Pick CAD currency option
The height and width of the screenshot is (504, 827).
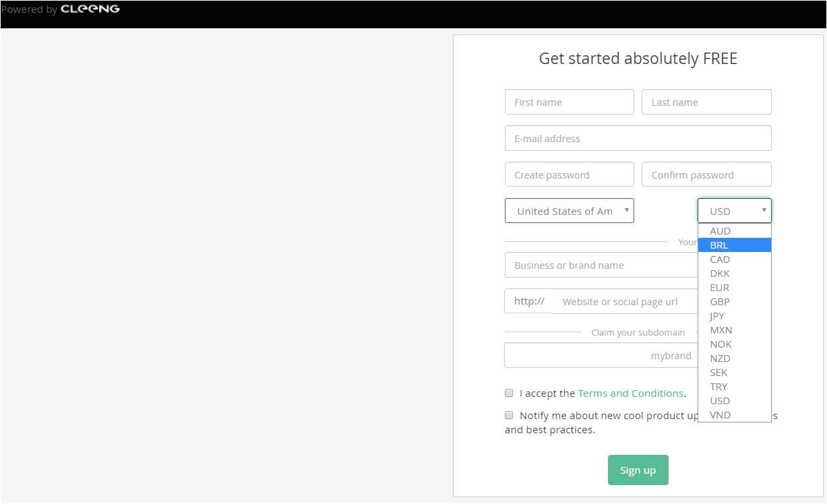point(735,259)
